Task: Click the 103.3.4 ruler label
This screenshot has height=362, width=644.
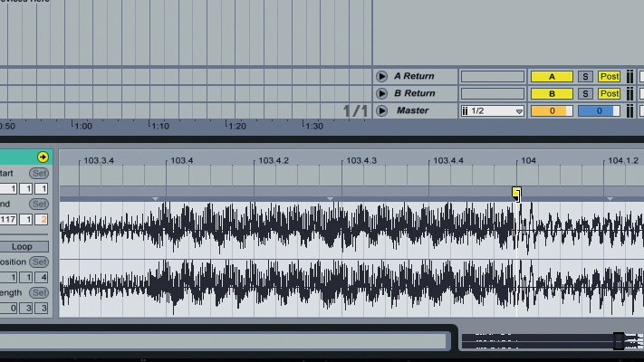Action: pos(99,160)
